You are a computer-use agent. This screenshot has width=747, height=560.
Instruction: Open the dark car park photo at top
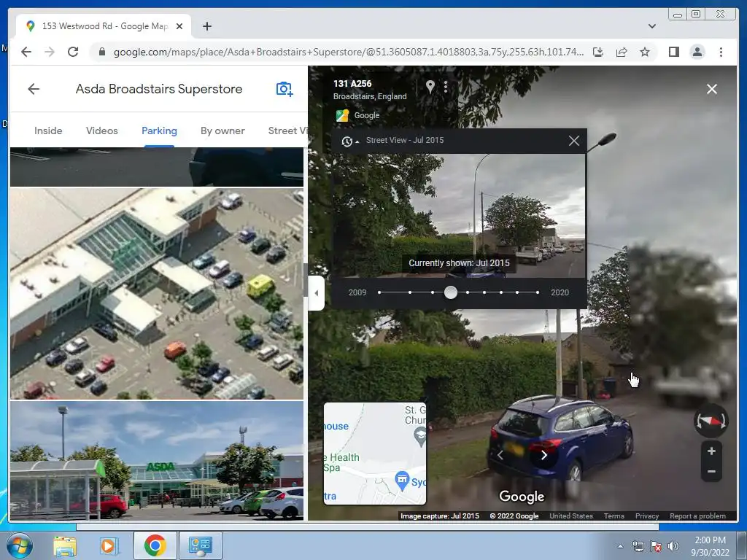pyautogui.click(x=157, y=167)
